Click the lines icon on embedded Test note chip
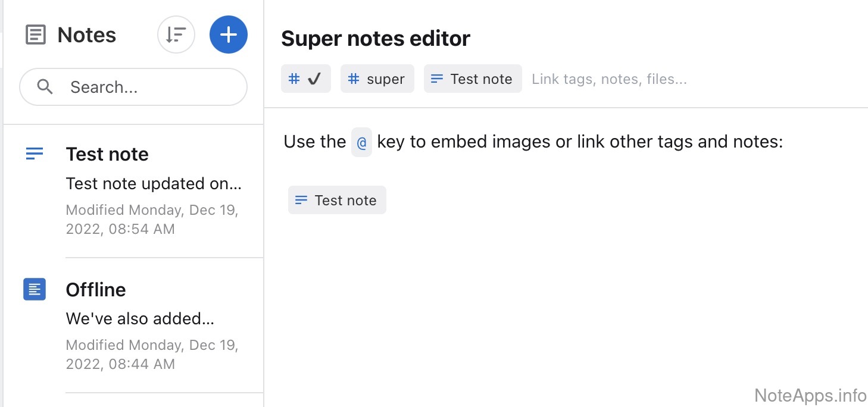 click(x=301, y=201)
